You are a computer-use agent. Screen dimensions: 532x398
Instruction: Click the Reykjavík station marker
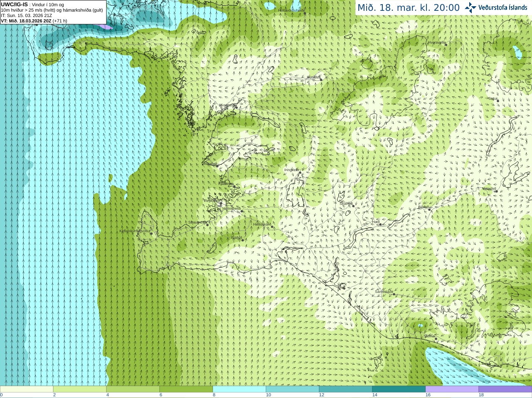pos(220,204)
